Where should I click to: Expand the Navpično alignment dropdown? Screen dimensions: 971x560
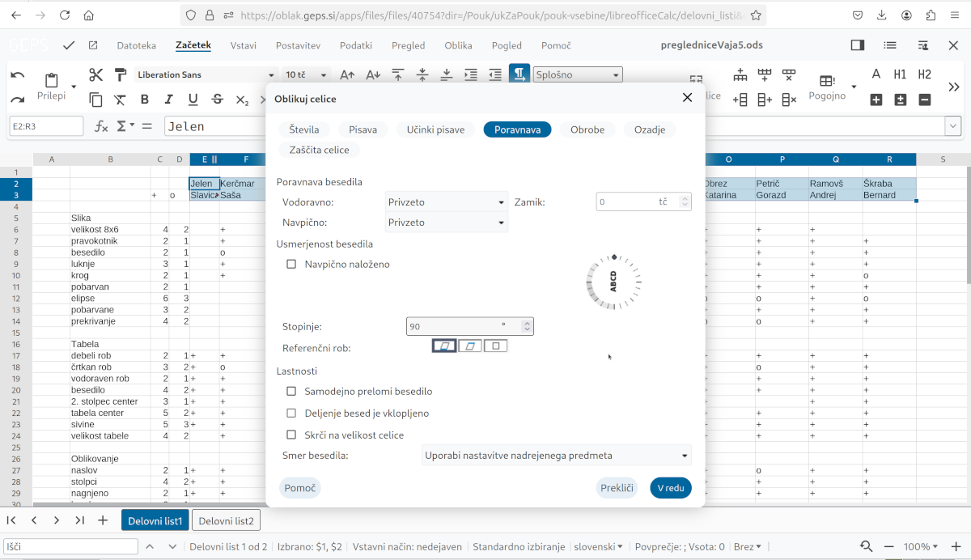coord(447,223)
